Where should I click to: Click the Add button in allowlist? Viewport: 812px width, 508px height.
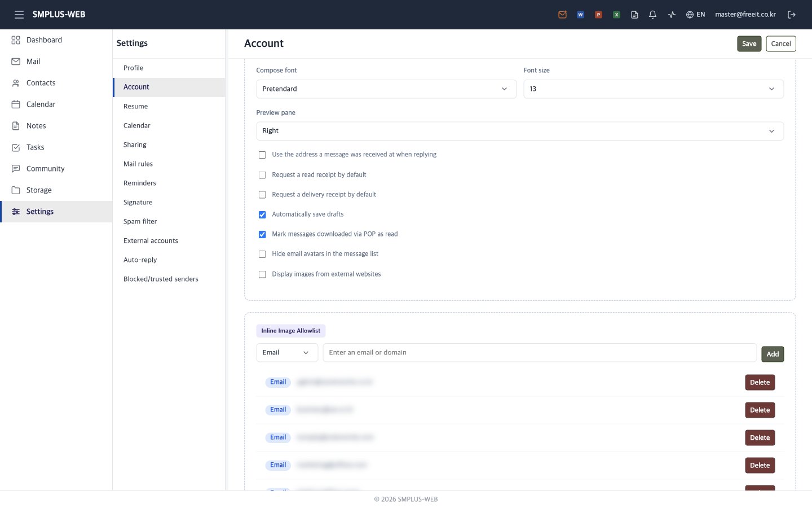click(x=773, y=354)
